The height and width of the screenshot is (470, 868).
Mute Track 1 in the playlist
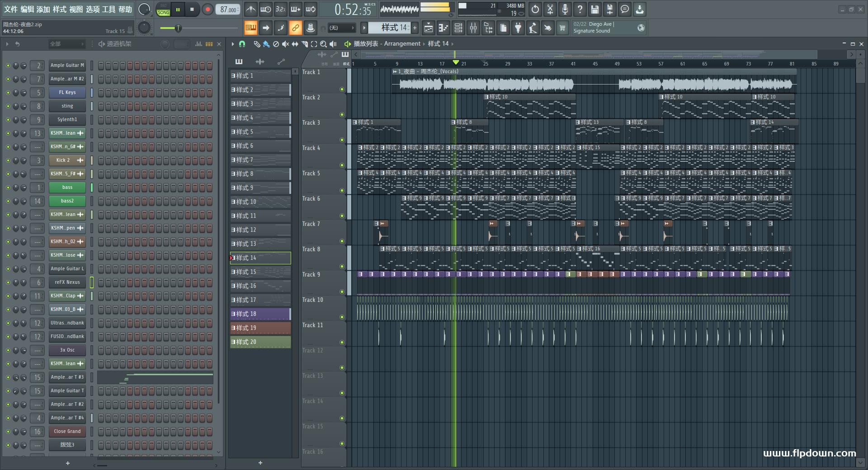[342, 89]
